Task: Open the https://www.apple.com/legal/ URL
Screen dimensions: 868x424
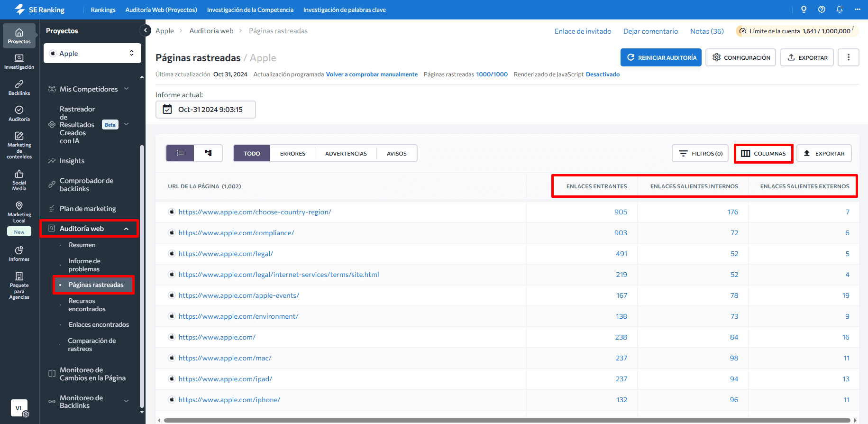Action: [226, 254]
